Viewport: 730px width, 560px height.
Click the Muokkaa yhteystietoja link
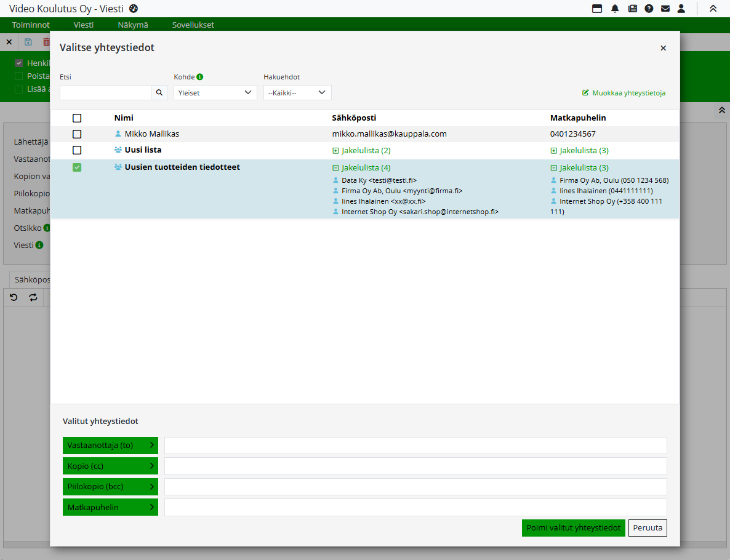tap(624, 93)
